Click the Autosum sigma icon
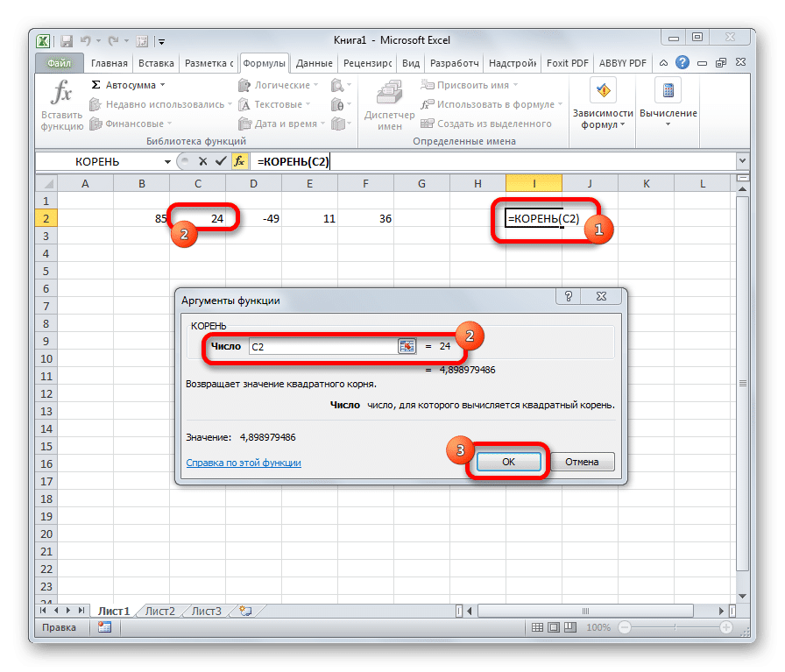The height and width of the screenshot is (672, 785). click(95, 85)
